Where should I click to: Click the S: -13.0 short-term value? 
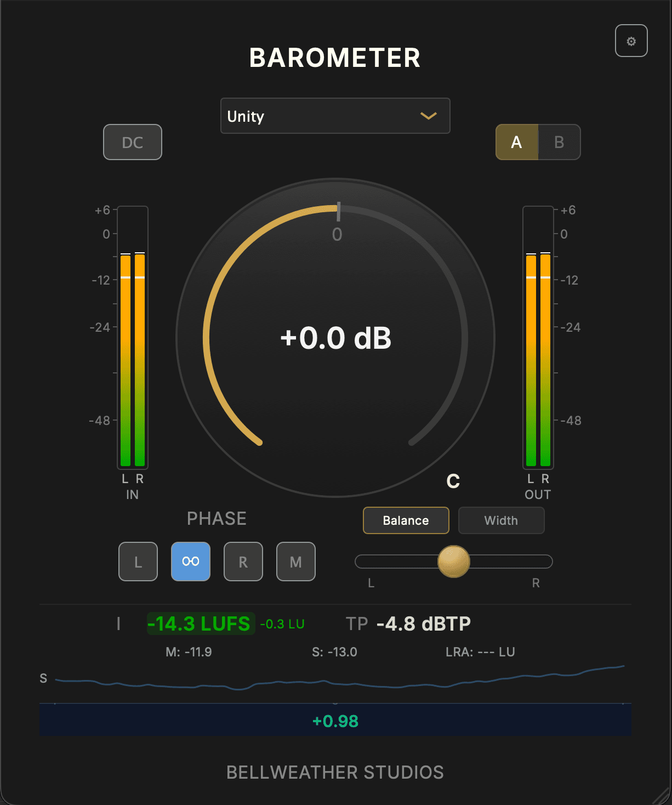(334, 652)
